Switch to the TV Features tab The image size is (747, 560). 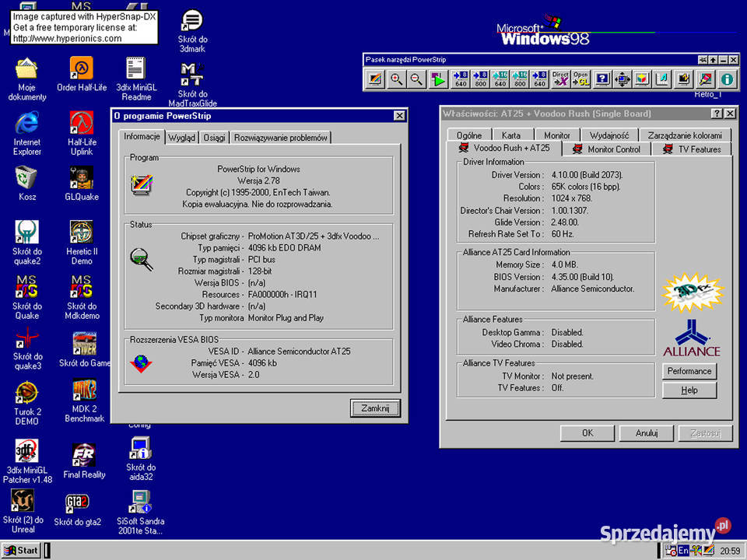pos(693,149)
